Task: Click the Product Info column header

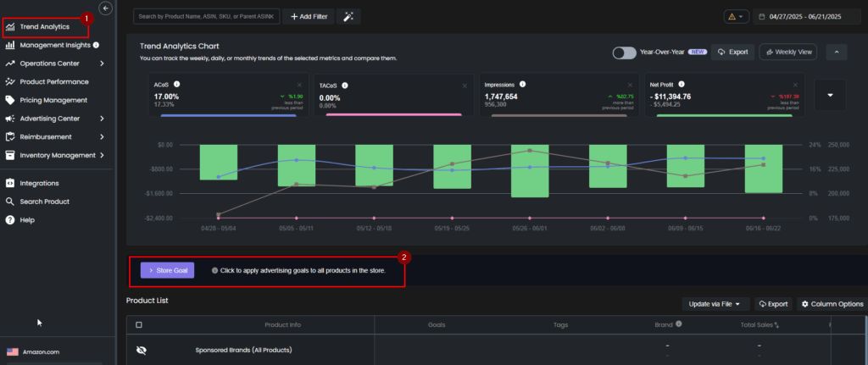Action: click(x=283, y=325)
